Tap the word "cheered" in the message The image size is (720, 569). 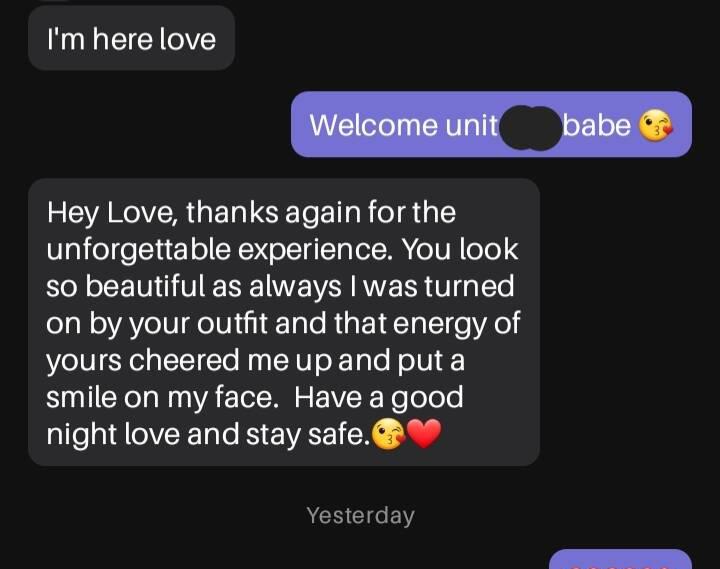184,360
